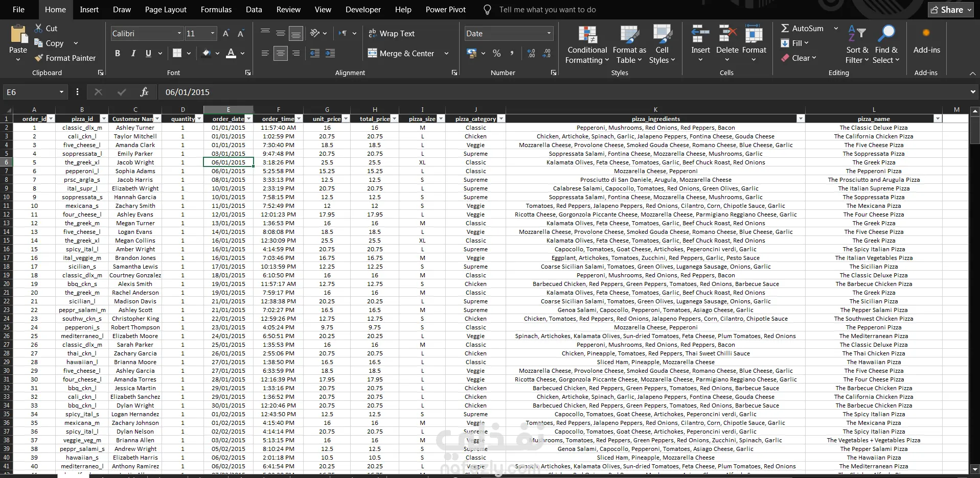Switch to the Power Pivot tab
Image resolution: width=980 pixels, height=478 pixels.
pos(446,9)
